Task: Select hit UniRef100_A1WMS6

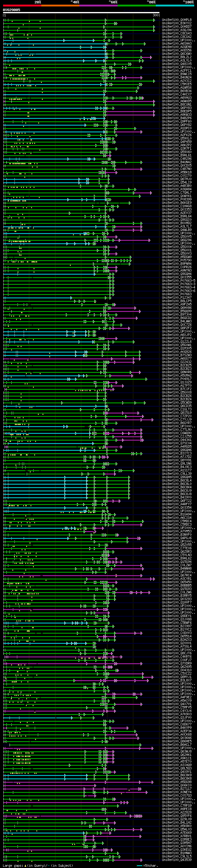Action: (177, 88)
